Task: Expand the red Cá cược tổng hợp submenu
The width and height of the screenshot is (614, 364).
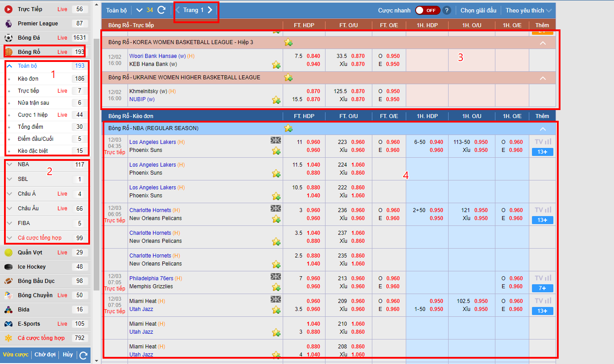Action: pos(9,238)
